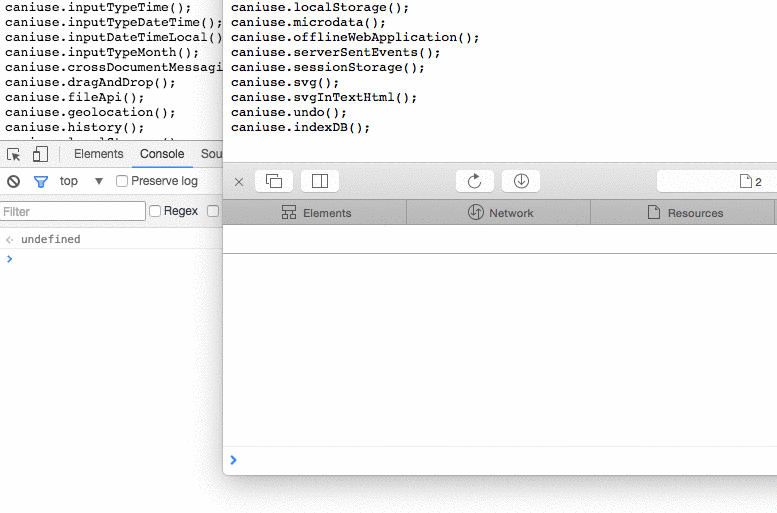
Task: Clear the console with the ban icon
Action: point(13,181)
